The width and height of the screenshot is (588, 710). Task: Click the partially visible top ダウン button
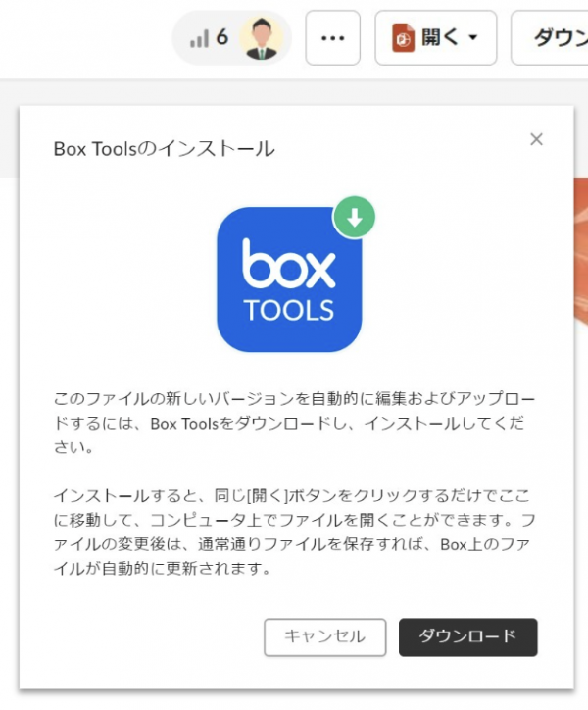click(550, 38)
